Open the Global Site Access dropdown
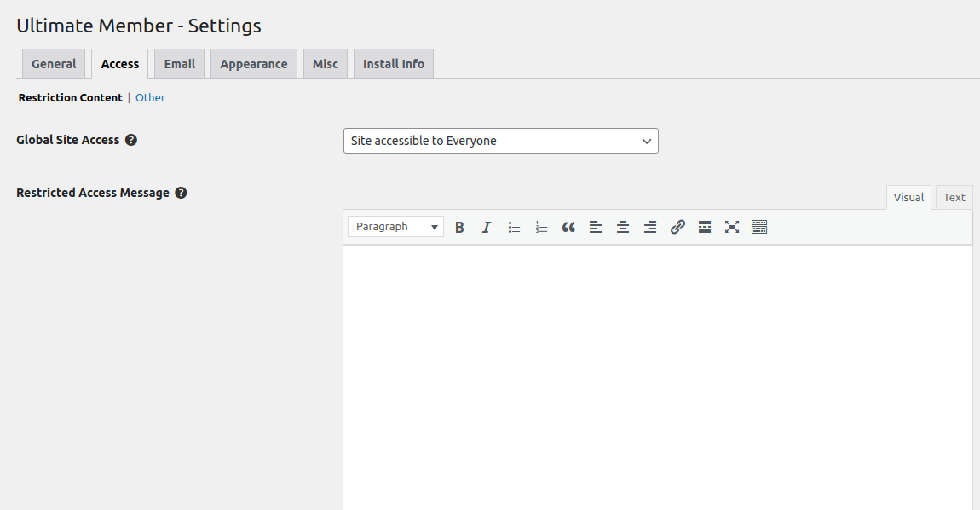 500,141
